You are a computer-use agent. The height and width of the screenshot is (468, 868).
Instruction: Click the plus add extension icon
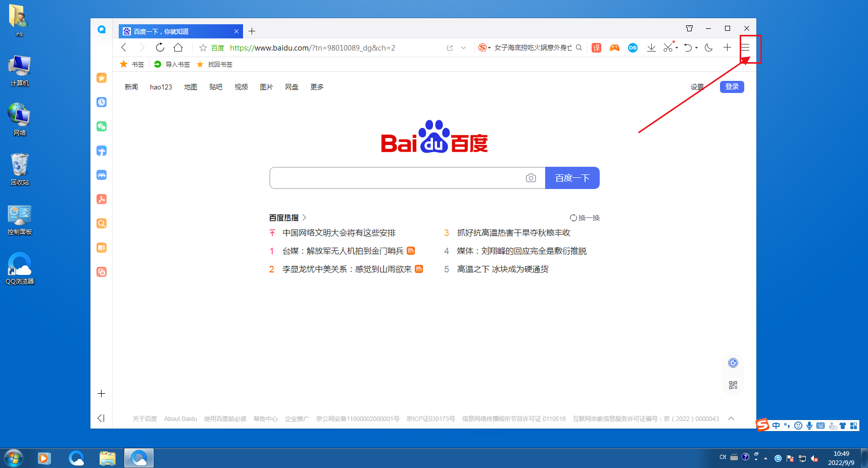click(727, 48)
